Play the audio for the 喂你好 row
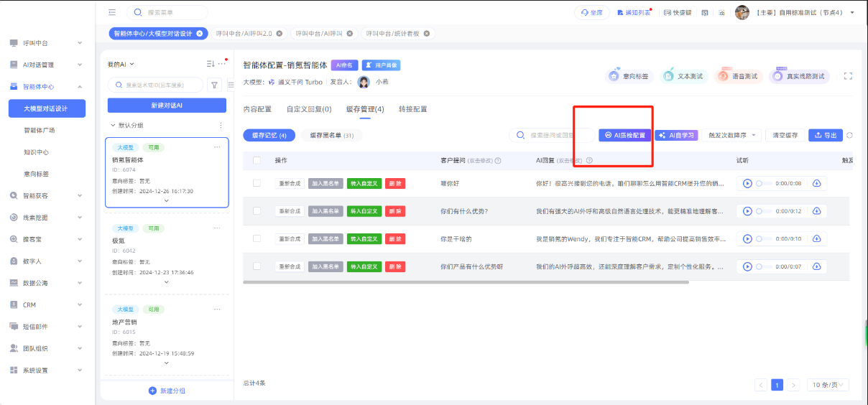 747,184
